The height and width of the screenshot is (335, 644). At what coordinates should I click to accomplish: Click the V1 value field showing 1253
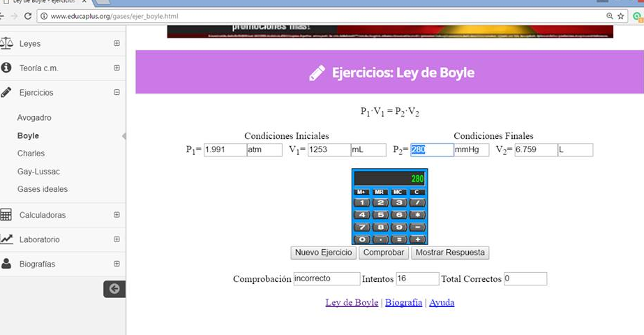(x=329, y=149)
